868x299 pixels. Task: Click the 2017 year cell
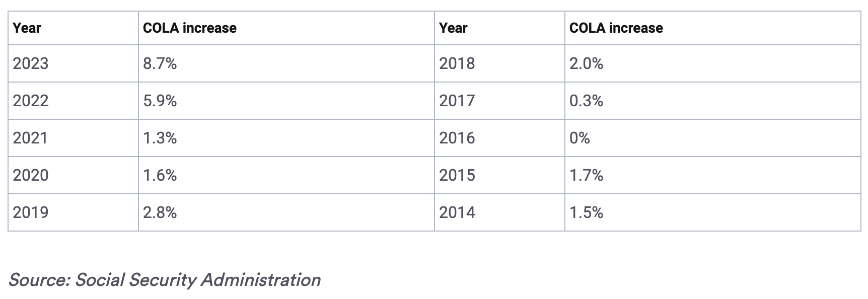coord(457,101)
